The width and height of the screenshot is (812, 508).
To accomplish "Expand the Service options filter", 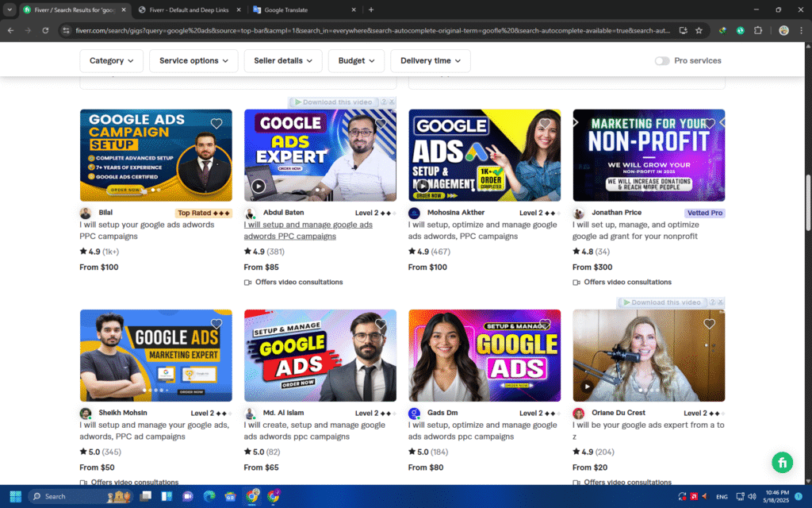I will pyautogui.click(x=193, y=60).
